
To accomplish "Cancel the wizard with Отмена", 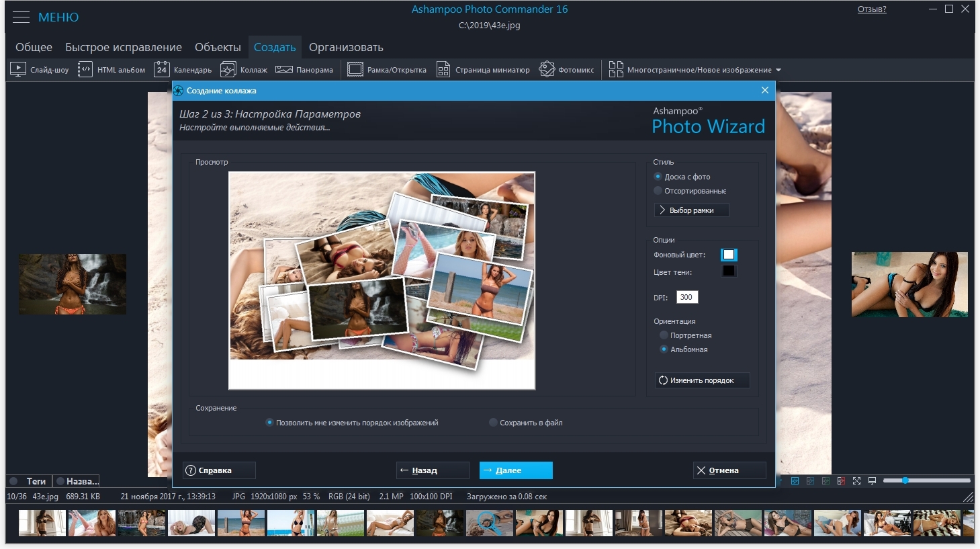I will 729,470.
